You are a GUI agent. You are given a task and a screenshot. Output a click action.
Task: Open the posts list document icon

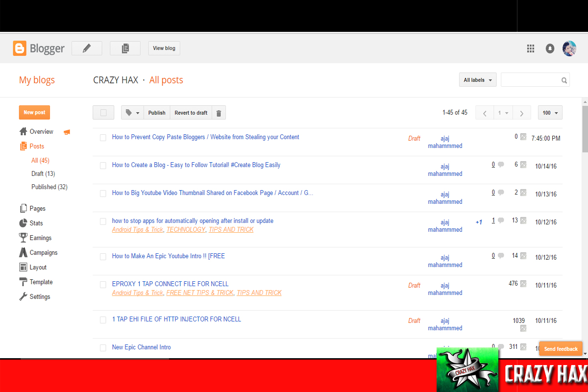click(x=125, y=48)
